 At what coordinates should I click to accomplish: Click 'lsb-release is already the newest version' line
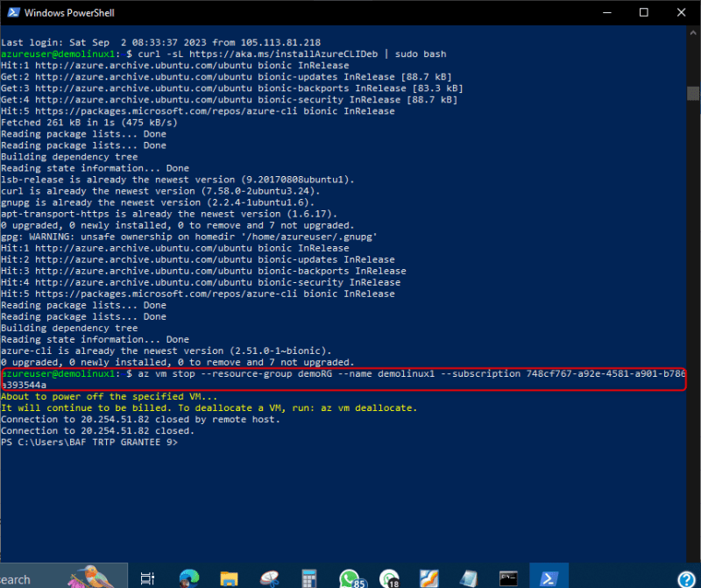pyautogui.click(x=178, y=180)
